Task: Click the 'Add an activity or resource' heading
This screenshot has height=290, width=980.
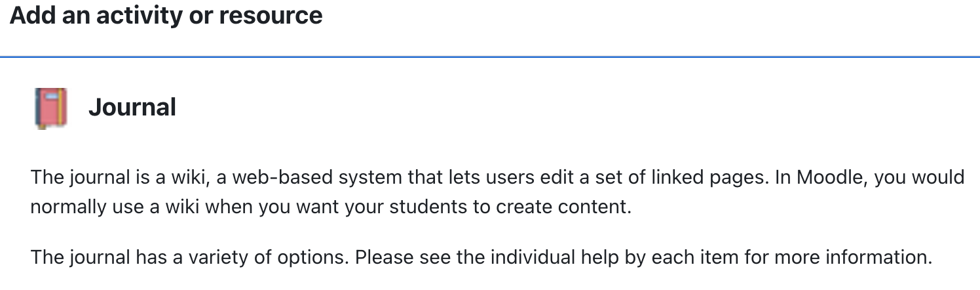Action: 166,15
